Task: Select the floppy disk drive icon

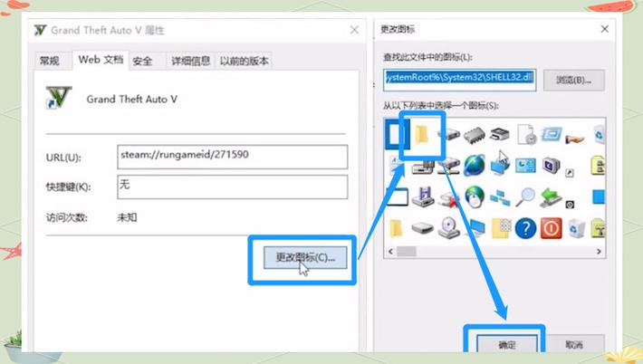Action: click(423, 196)
